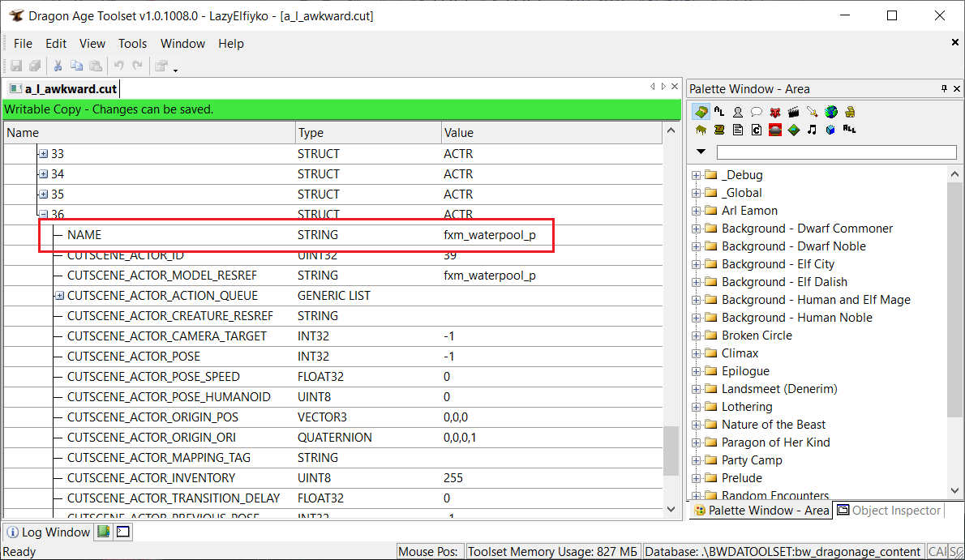Click the Cut scissors icon

(x=58, y=65)
